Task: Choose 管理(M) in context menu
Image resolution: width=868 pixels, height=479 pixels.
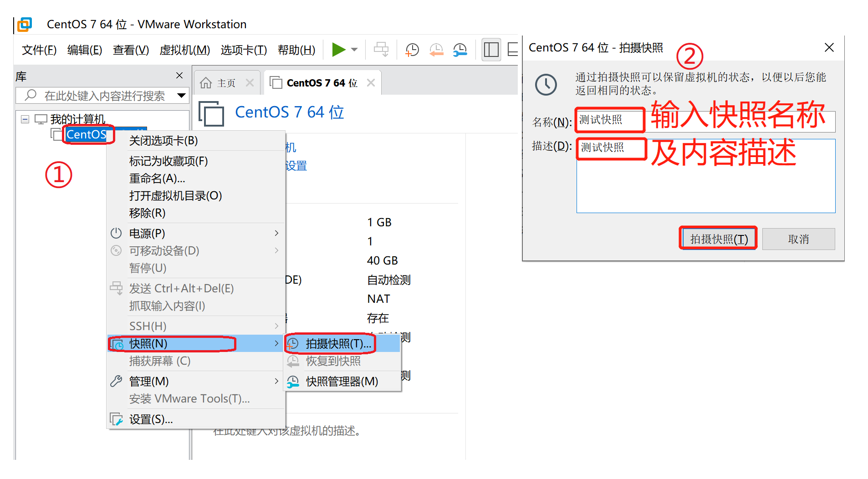Action: coord(196,382)
